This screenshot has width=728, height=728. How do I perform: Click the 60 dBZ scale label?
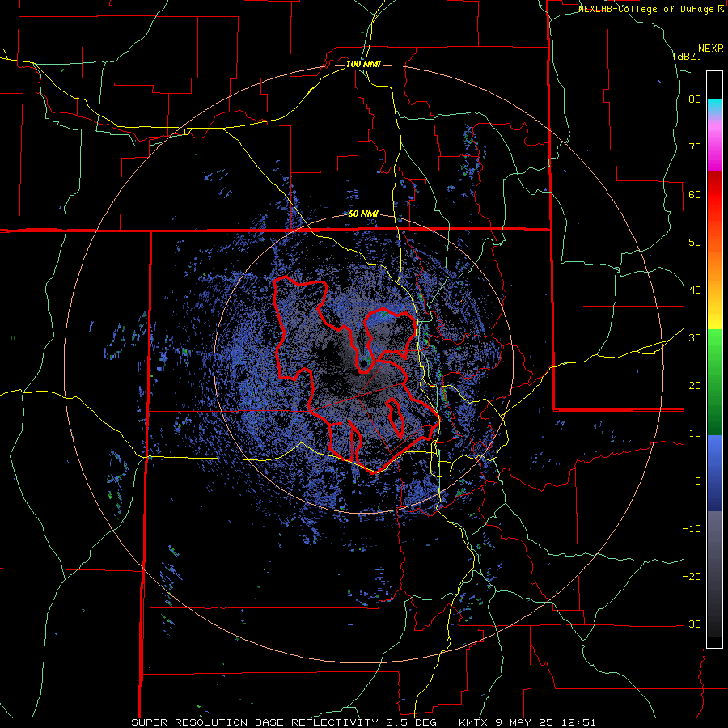click(695, 194)
